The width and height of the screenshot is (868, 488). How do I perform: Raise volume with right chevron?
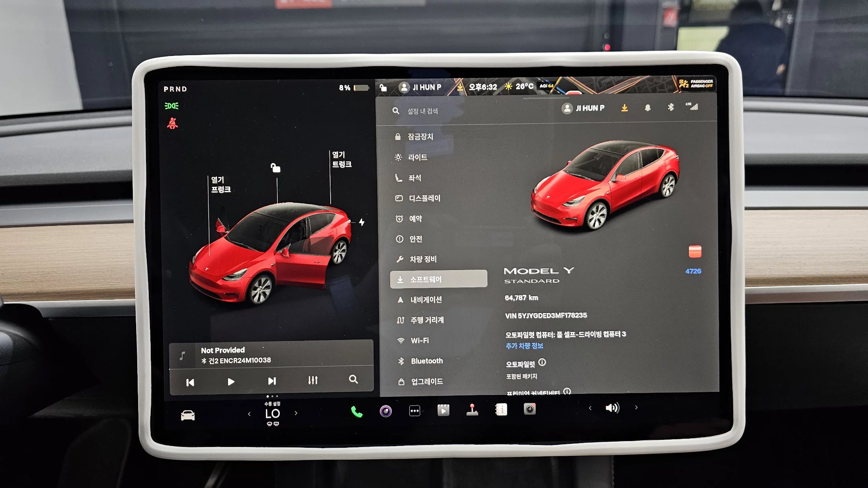tap(636, 408)
